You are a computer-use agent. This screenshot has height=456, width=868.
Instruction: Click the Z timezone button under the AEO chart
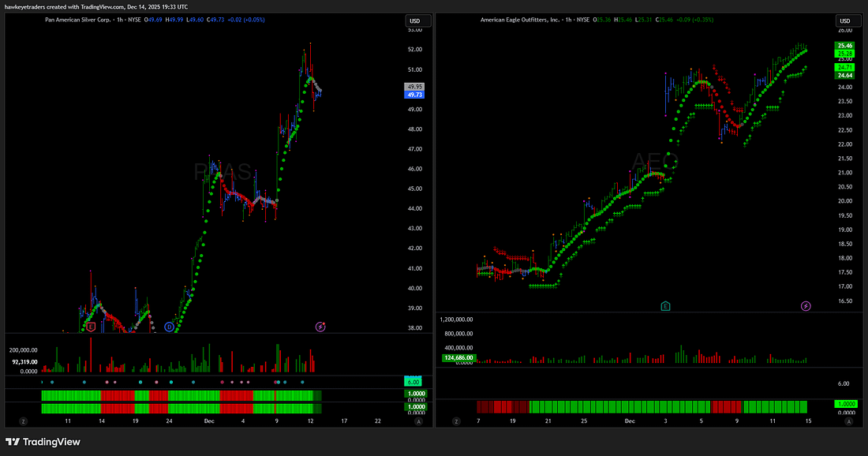point(456,421)
